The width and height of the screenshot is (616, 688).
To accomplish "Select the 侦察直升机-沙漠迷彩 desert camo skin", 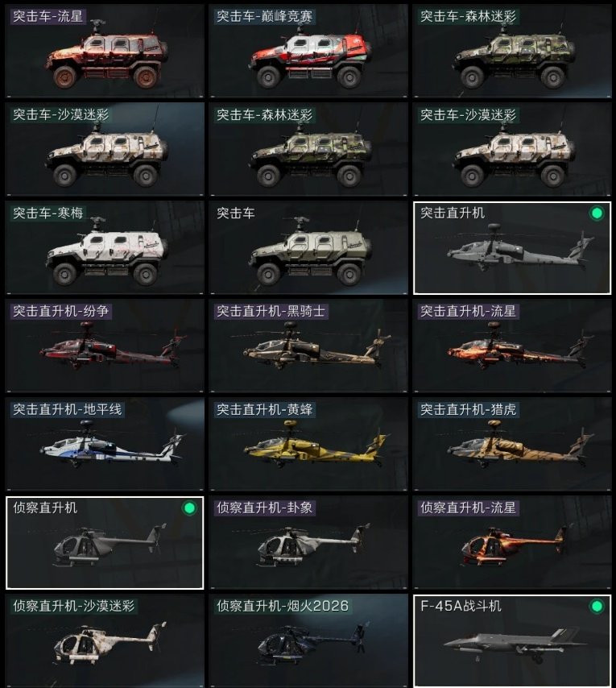I will click(x=105, y=641).
